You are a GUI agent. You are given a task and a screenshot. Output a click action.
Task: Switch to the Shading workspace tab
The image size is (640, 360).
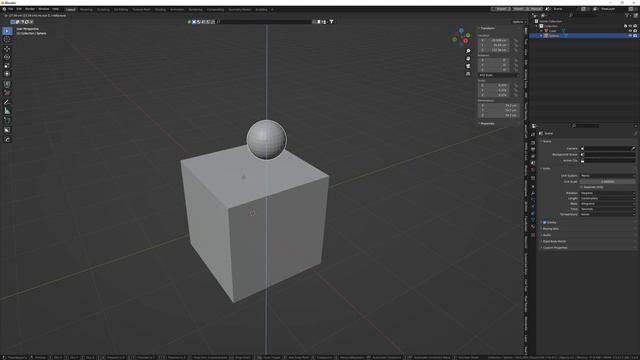coord(160,9)
